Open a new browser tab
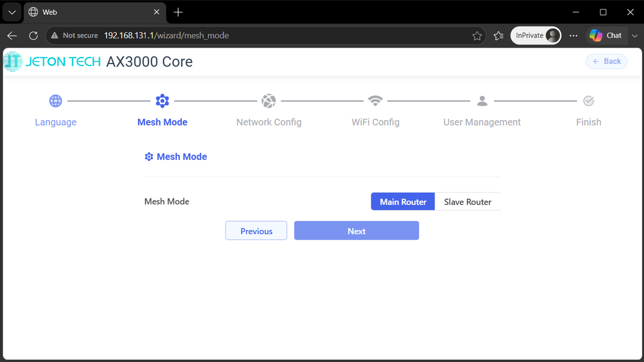The width and height of the screenshot is (644, 362). (x=178, y=12)
